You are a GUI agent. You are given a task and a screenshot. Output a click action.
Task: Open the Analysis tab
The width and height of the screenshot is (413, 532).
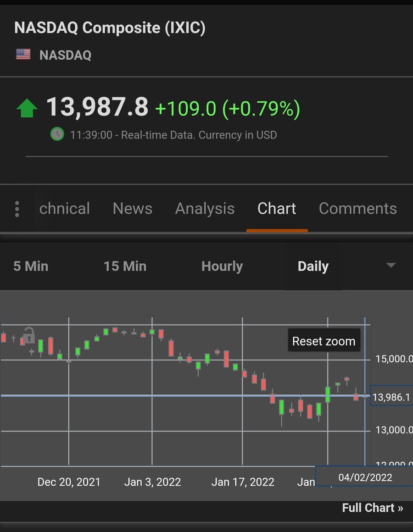point(205,209)
